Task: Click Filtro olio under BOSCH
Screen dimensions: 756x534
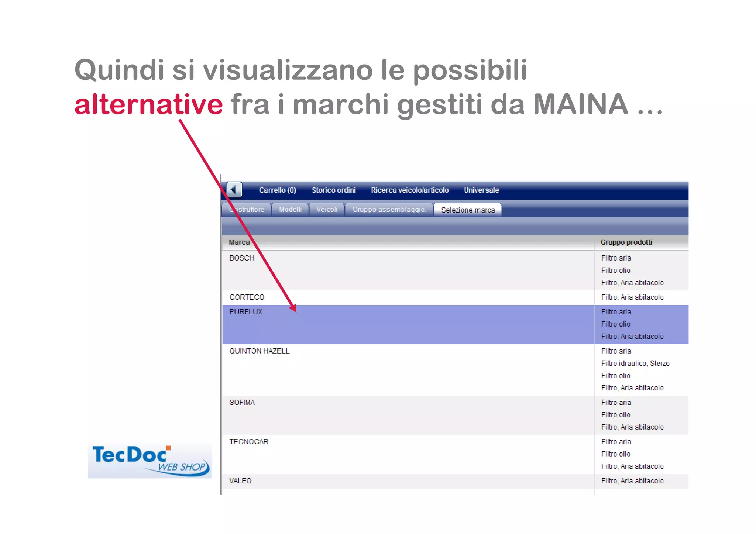Action: click(616, 270)
